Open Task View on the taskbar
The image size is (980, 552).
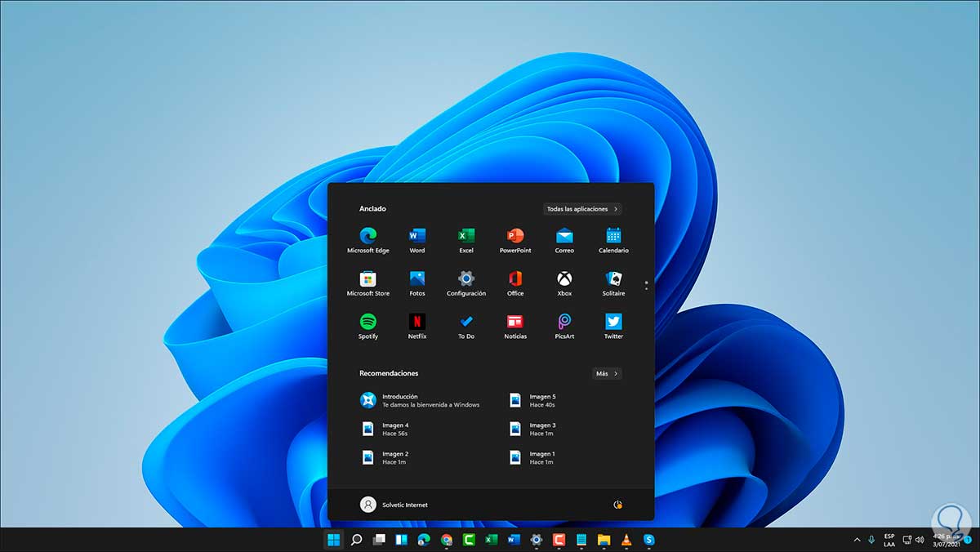click(x=379, y=540)
